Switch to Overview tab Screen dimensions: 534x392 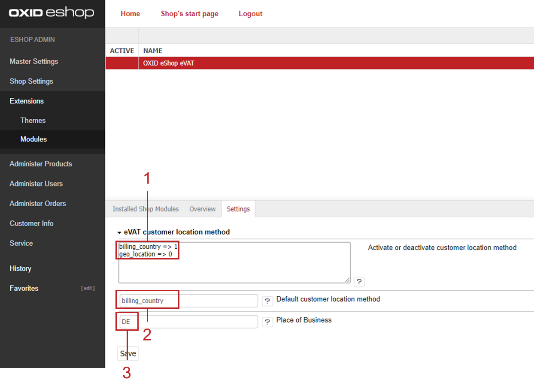202,209
